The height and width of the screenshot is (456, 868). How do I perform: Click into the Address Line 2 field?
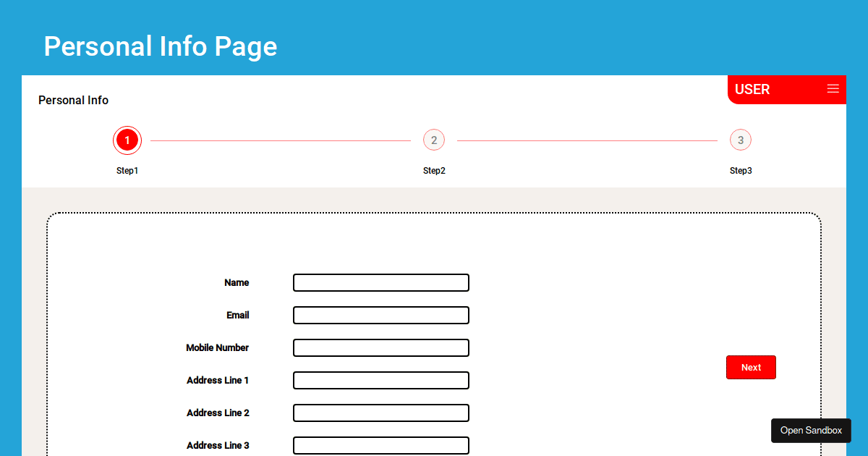click(x=380, y=413)
